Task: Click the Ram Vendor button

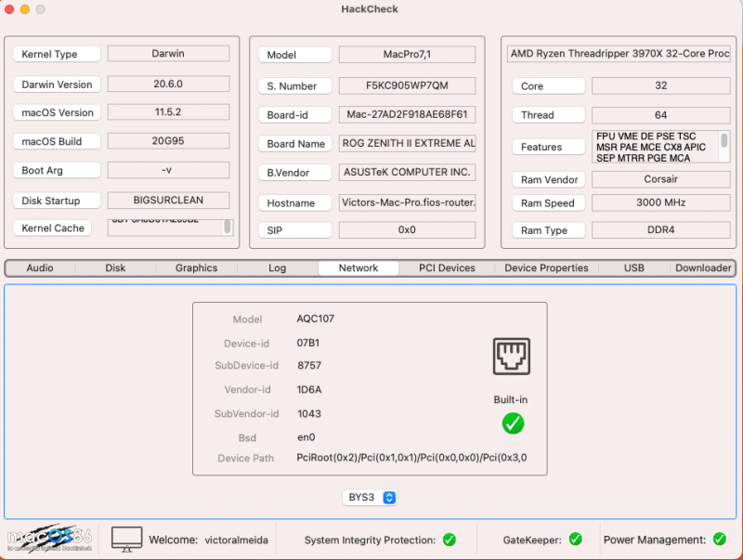Action: [x=548, y=178]
